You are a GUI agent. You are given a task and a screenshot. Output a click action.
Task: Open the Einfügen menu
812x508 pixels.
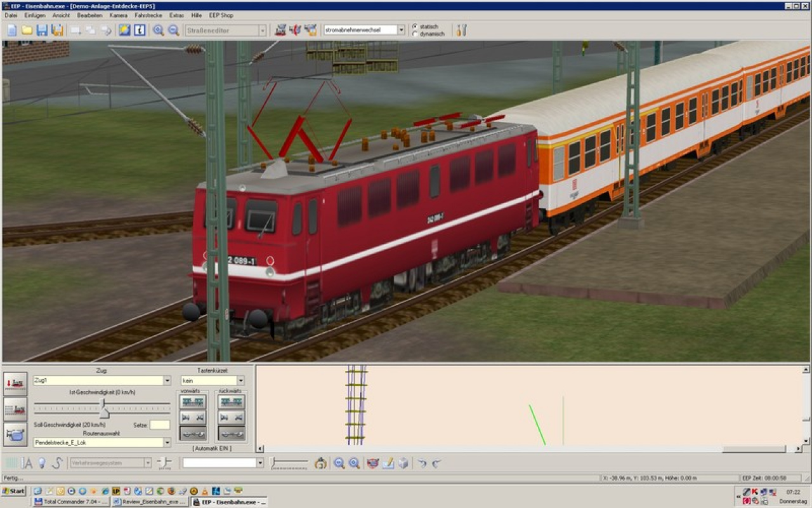click(x=34, y=15)
